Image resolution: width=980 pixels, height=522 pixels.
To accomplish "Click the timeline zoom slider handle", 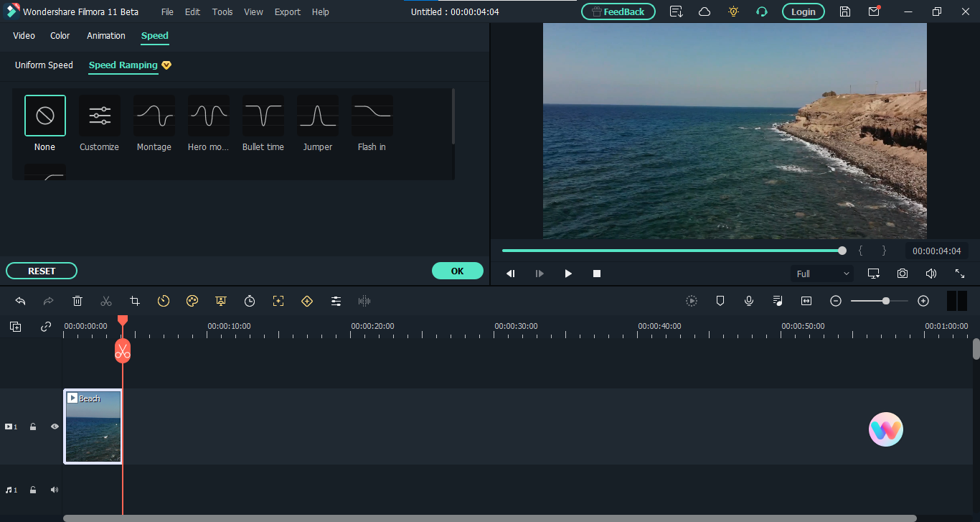I will [x=886, y=302].
